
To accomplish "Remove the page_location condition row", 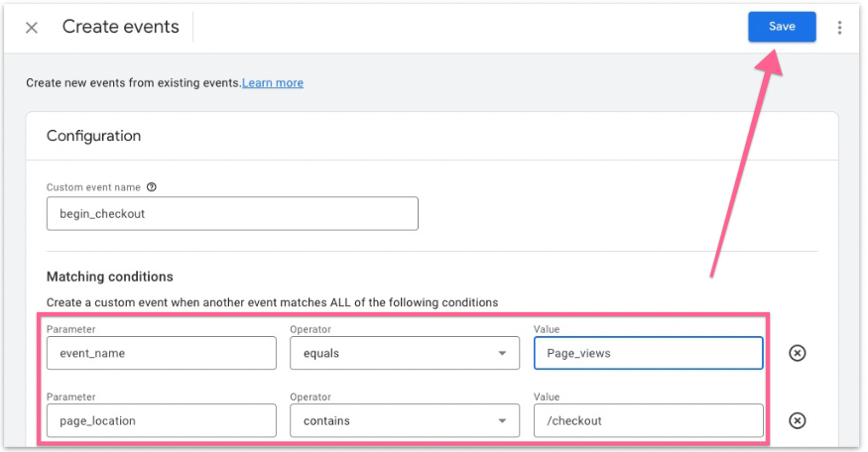I will pos(797,420).
